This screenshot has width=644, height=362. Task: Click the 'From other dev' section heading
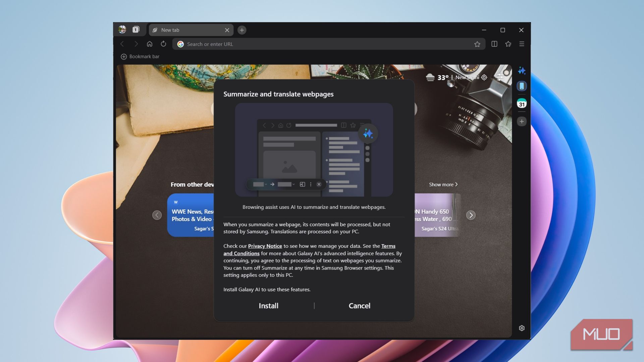192,185
